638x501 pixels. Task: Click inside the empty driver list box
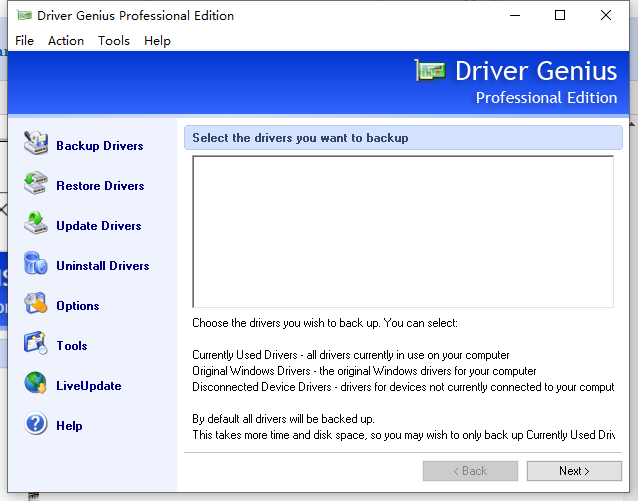[403, 231]
